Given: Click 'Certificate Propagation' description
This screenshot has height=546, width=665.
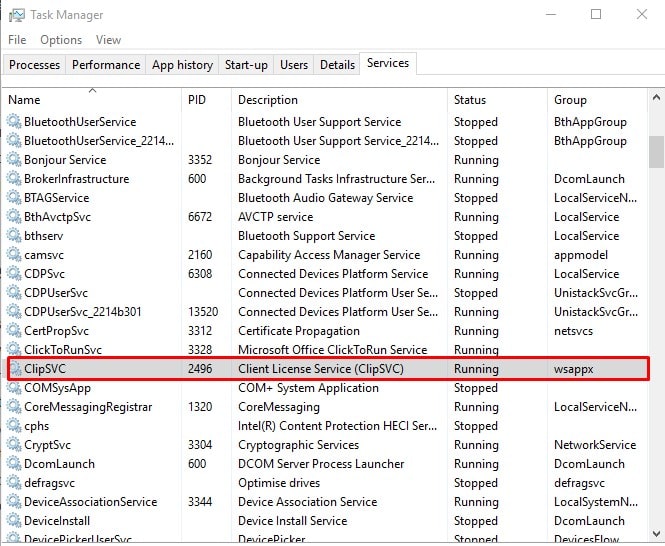Looking at the screenshot, I should [299, 331].
